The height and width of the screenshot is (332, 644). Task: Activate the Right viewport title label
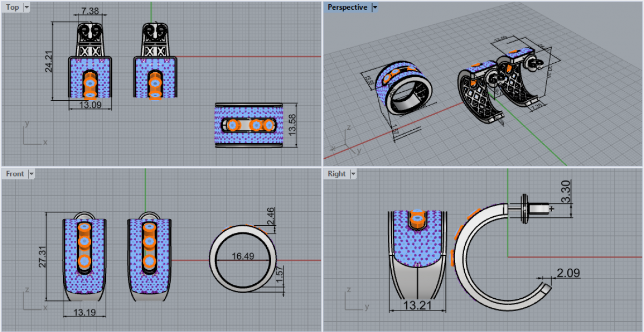(336, 174)
